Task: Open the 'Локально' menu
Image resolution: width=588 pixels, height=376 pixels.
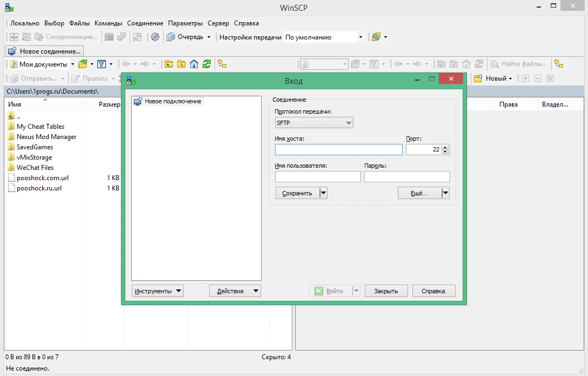Action: click(x=25, y=23)
